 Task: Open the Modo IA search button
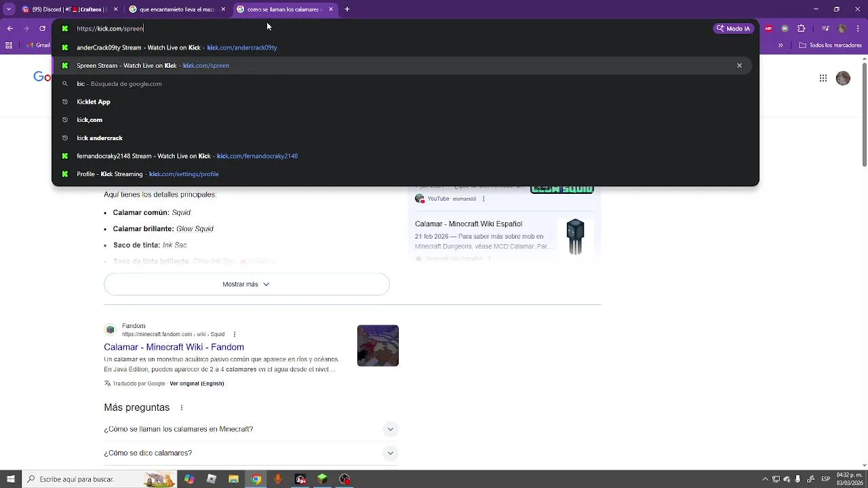733,28
